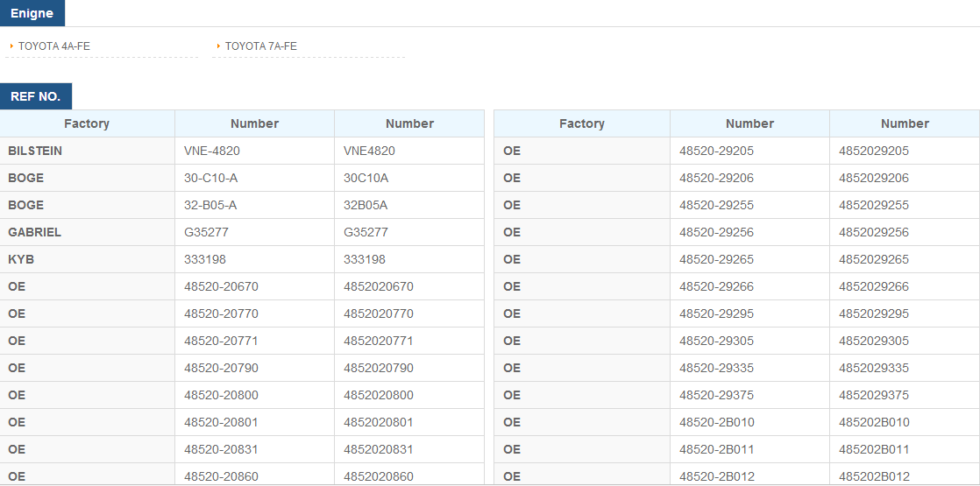Click part number 30C10A
980x486 pixels.
pyautogui.click(x=366, y=178)
